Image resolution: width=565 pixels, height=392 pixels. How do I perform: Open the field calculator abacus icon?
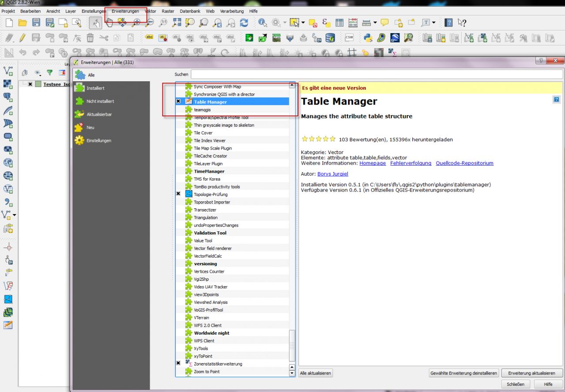click(x=353, y=23)
